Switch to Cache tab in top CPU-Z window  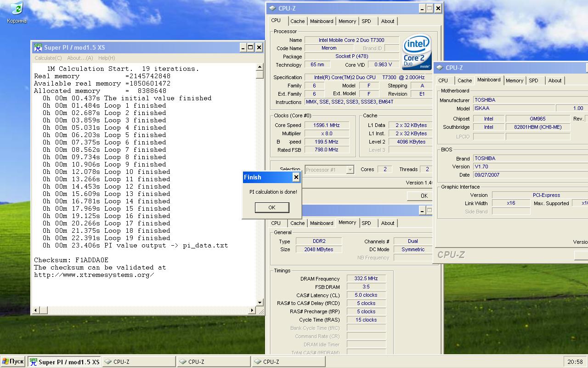tap(297, 21)
